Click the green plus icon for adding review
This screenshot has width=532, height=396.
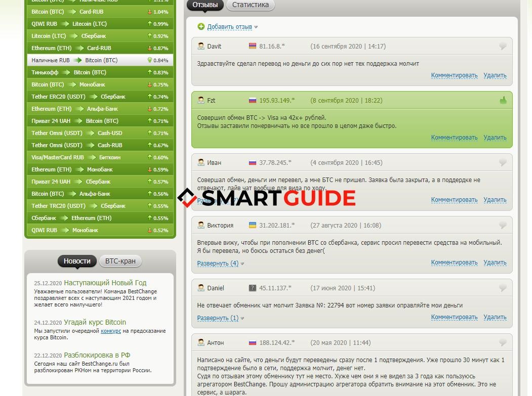201,26
